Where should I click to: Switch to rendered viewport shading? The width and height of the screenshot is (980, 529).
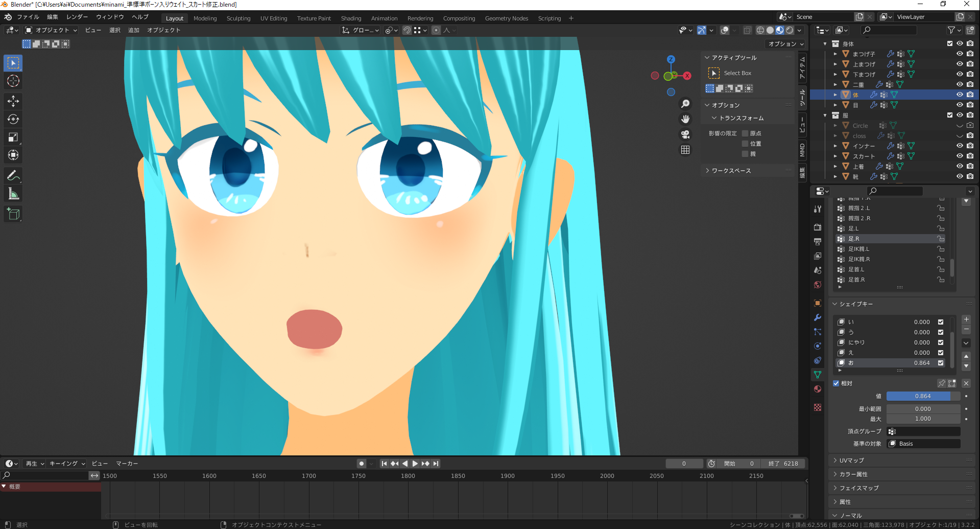[790, 30]
